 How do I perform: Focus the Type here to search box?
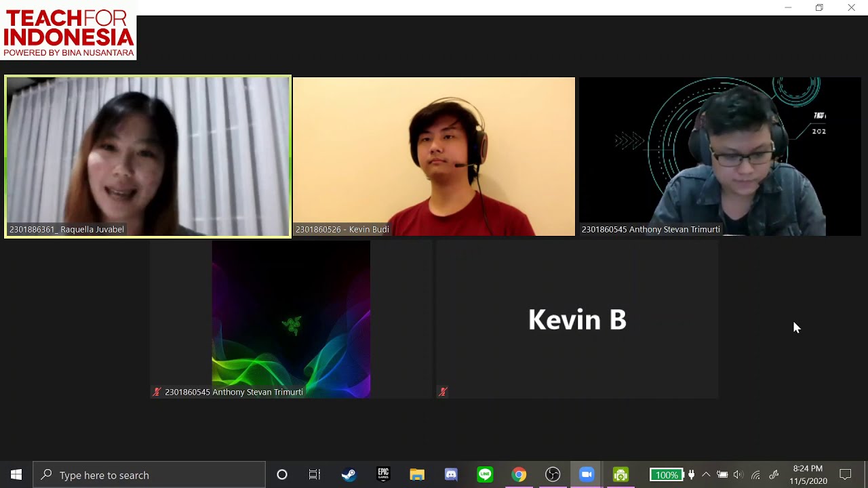(149, 475)
